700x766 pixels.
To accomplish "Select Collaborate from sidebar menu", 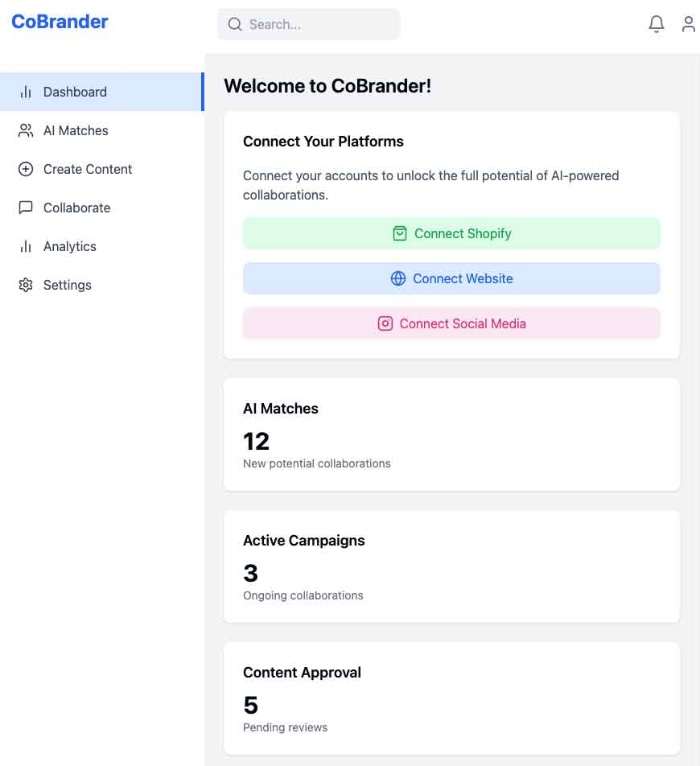I will pyautogui.click(x=76, y=208).
